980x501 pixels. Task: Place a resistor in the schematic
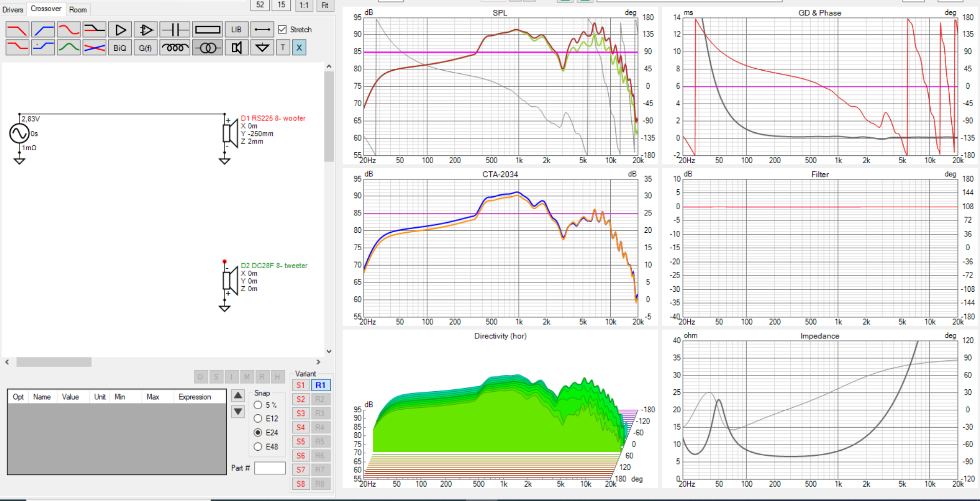coord(208,30)
